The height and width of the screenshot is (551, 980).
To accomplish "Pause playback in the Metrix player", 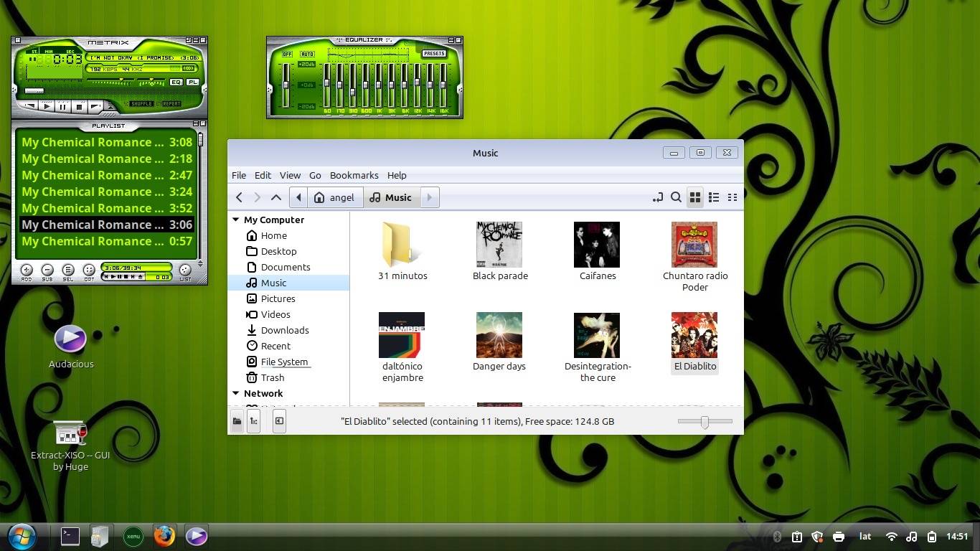I will tap(63, 107).
